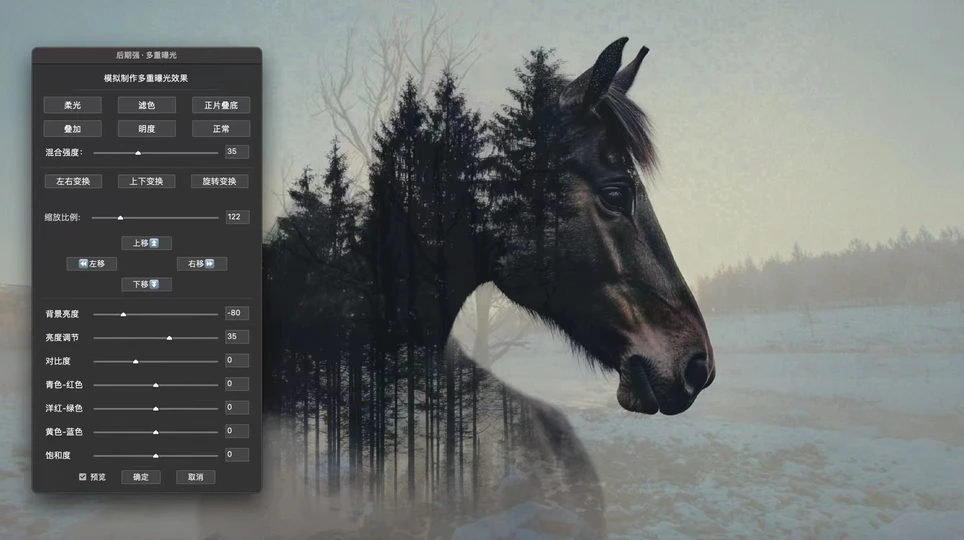Cancel the dialog with 取消

click(195, 477)
